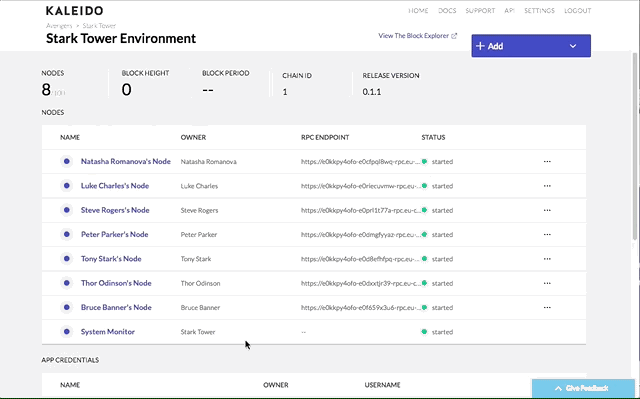Click the Avengers breadcrumb
This screenshot has width=640, height=399.
pos(59,26)
